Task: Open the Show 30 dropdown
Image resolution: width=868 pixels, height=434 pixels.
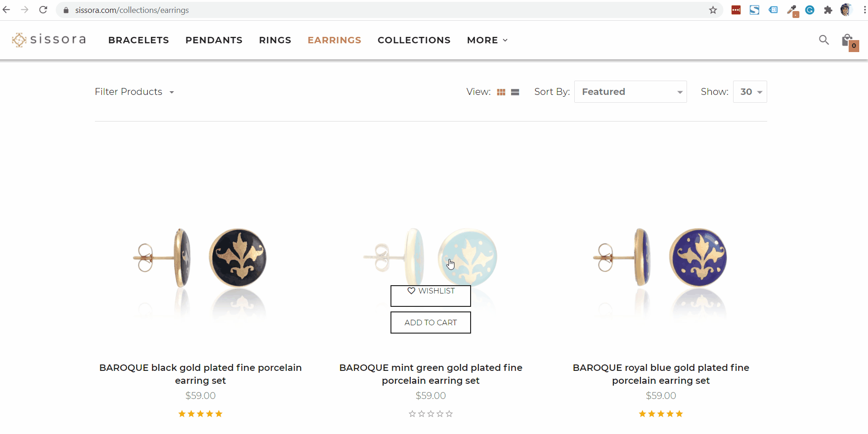Action: 750,92
